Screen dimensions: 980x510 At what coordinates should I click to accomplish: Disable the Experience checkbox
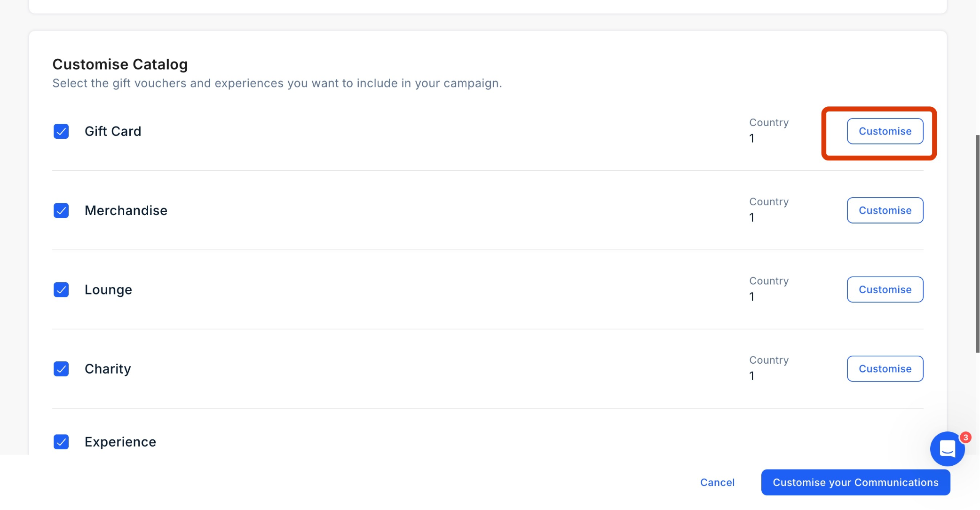[x=61, y=442]
